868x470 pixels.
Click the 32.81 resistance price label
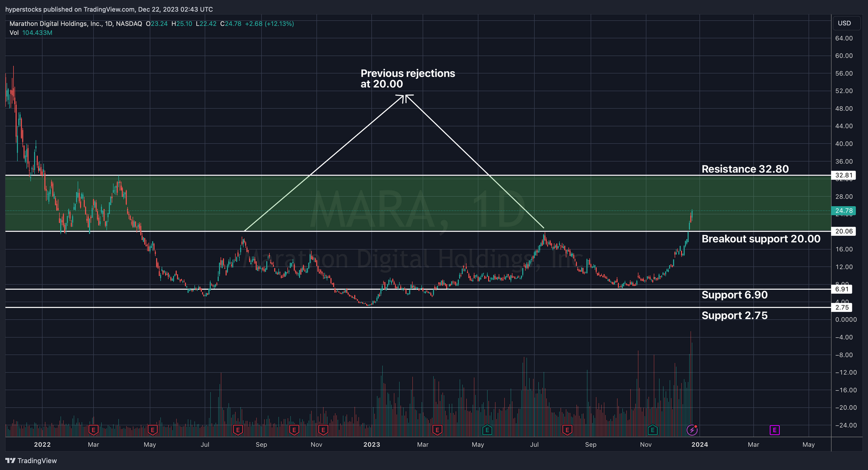(843, 175)
